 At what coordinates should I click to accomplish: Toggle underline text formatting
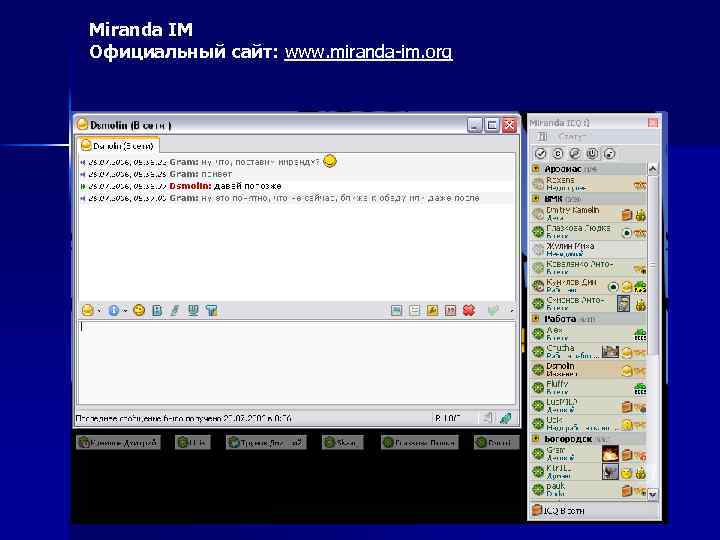(x=193, y=311)
